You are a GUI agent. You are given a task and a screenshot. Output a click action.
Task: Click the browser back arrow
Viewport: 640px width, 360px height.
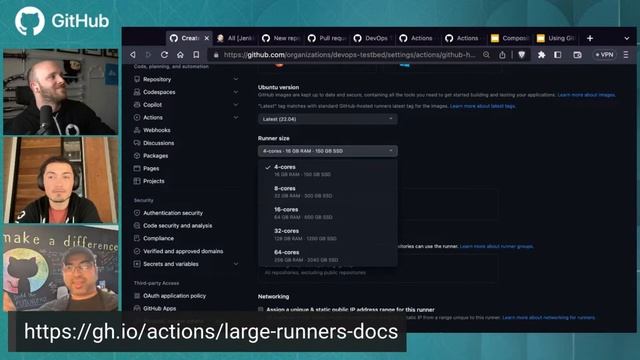(133, 55)
